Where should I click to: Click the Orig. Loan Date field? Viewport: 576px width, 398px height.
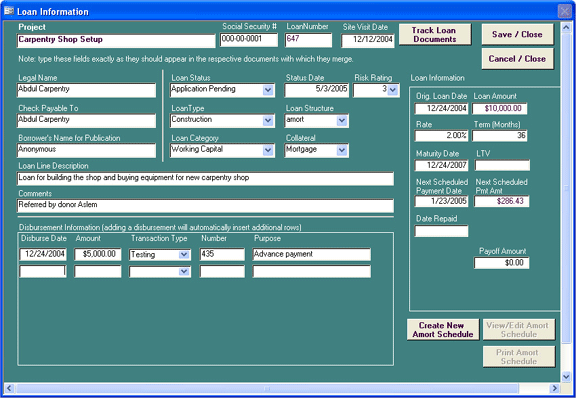[441, 108]
